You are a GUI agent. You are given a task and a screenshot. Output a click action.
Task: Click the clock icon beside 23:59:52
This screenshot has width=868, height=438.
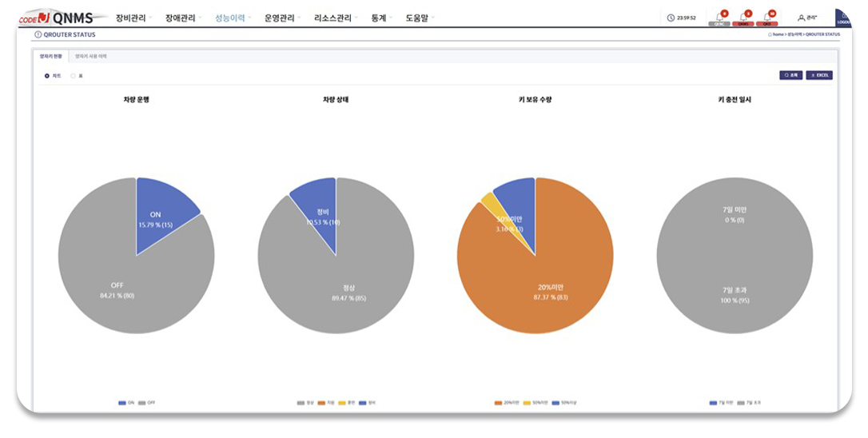(671, 18)
